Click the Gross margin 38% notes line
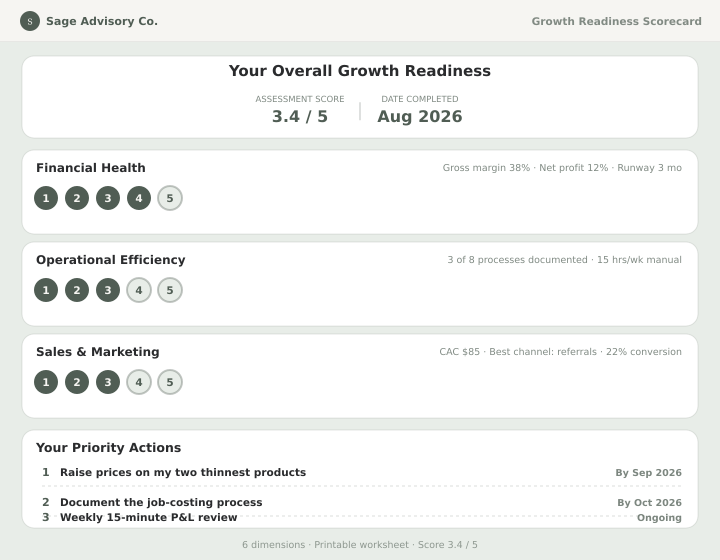 562,168
